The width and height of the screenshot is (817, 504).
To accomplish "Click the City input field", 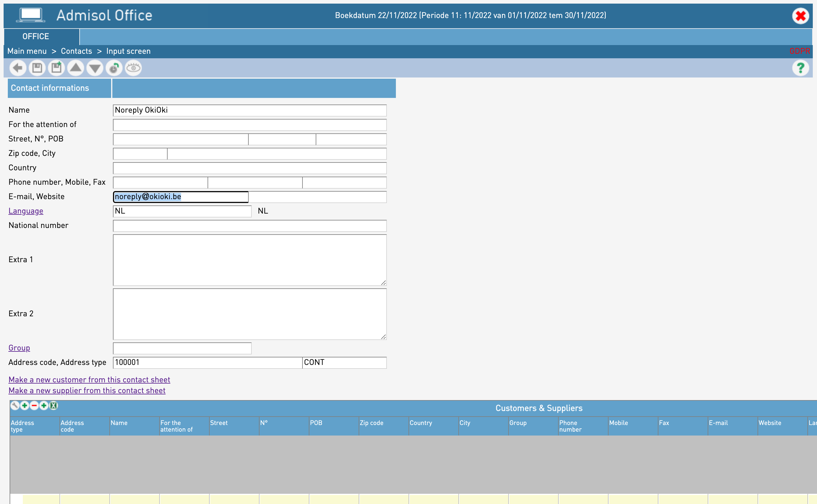I will pyautogui.click(x=277, y=154).
